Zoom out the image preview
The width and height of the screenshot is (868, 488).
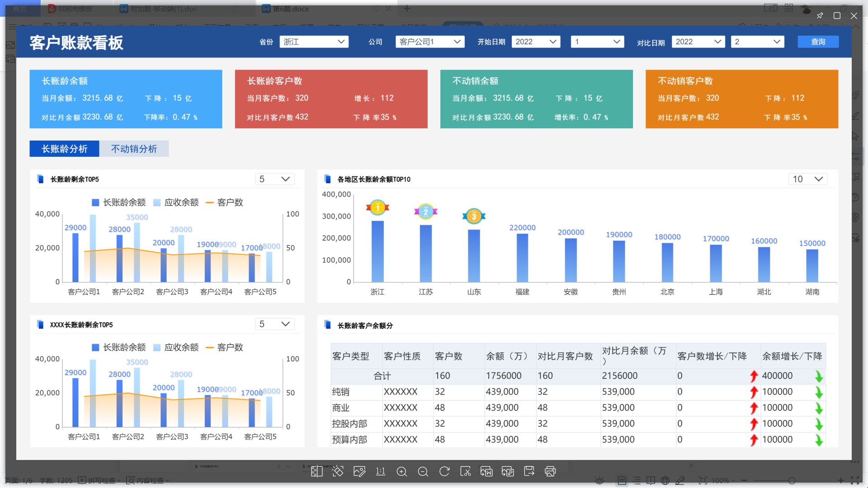pos(423,471)
